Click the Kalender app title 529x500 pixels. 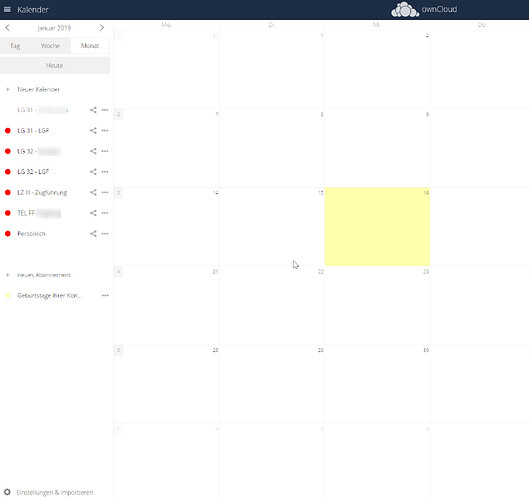pos(33,9)
